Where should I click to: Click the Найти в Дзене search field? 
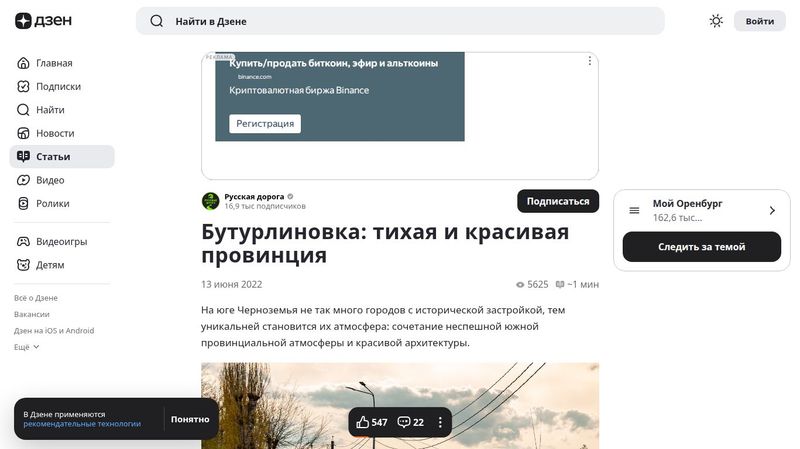410,21
